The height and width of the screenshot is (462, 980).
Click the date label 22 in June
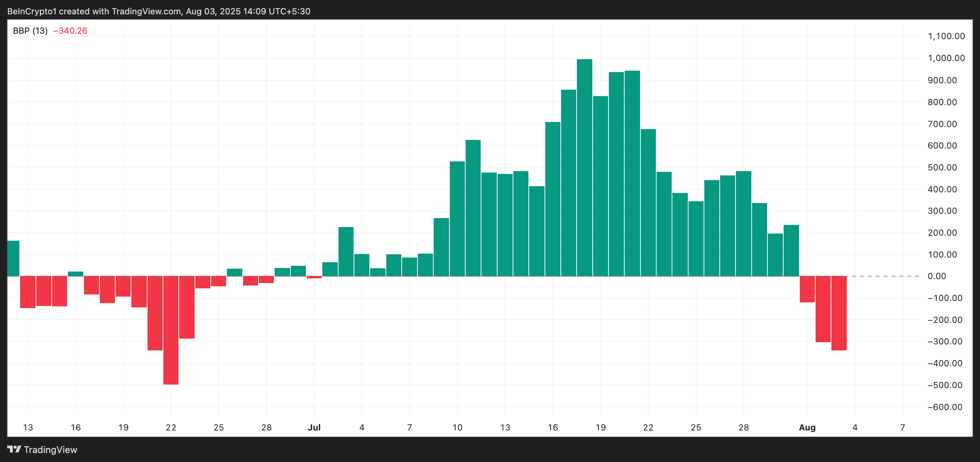[x=171, y=428]
